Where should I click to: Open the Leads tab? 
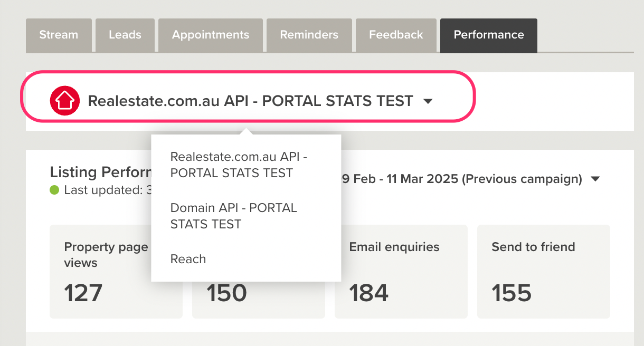(125, 35)
